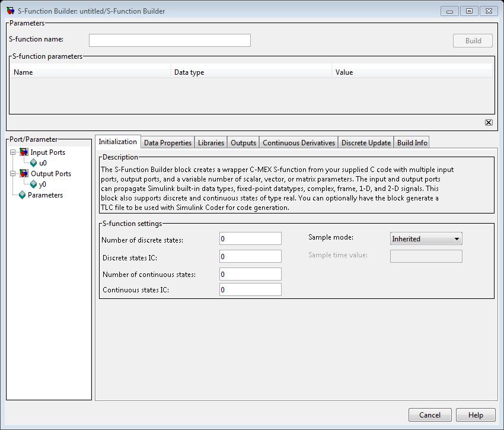Click the Number of continuous states field

point(250,274)
